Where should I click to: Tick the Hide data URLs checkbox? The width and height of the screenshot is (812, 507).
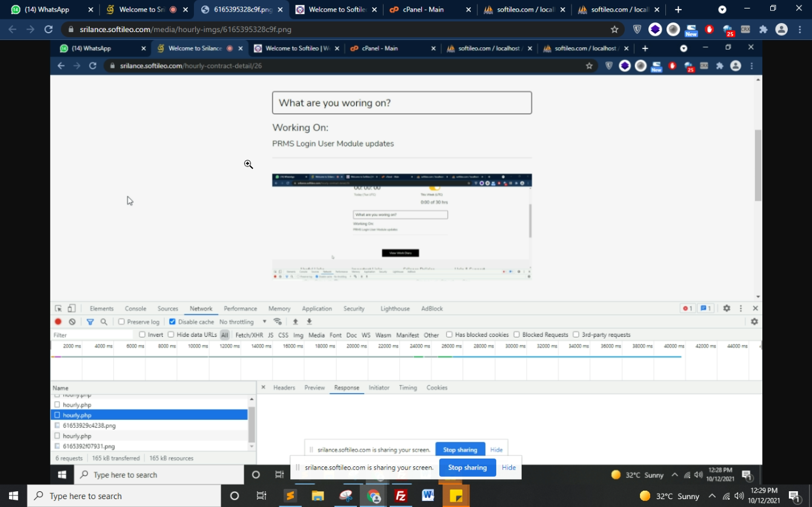(171, 334)
